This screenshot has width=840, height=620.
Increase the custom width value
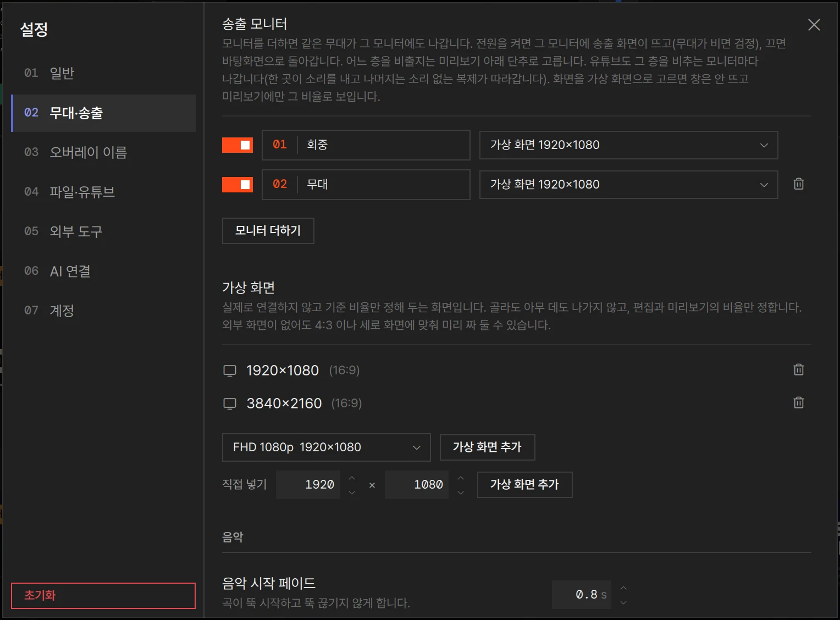pos(352,478)
